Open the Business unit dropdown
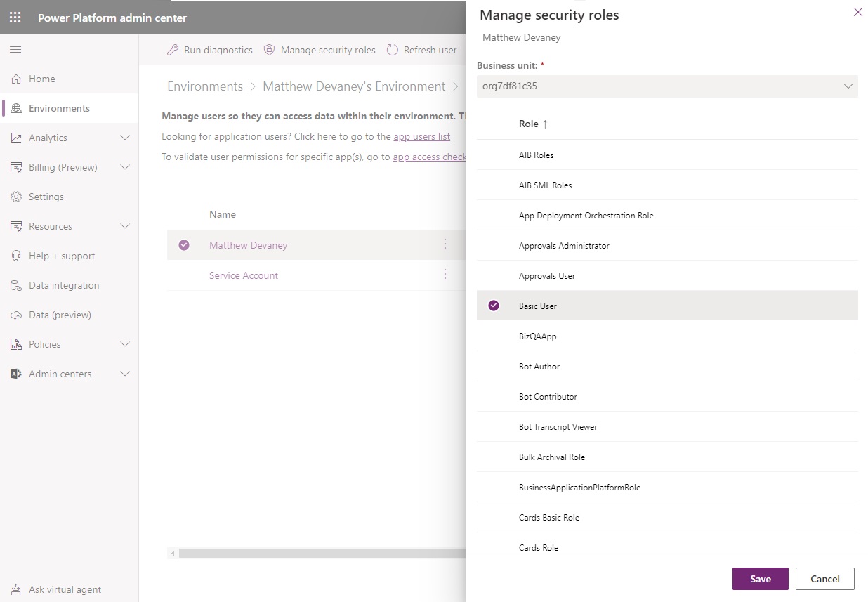868x602 pixels. tap(666, 86)
